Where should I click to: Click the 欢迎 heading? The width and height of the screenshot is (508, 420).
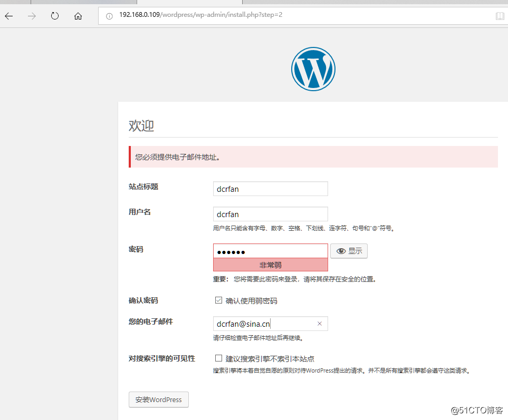(x=141, y=125)
